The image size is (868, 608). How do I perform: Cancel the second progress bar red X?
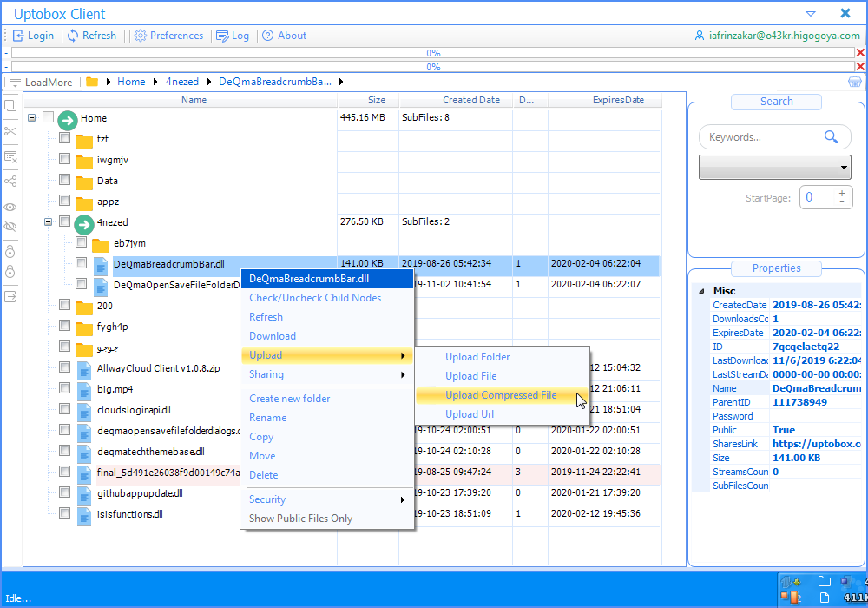point(860,67)
